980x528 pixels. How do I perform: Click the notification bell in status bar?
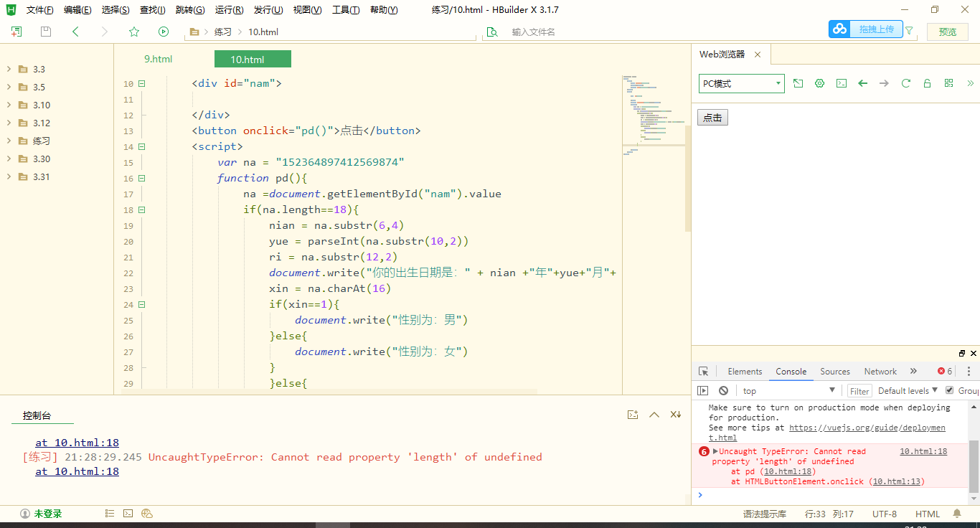957,514
